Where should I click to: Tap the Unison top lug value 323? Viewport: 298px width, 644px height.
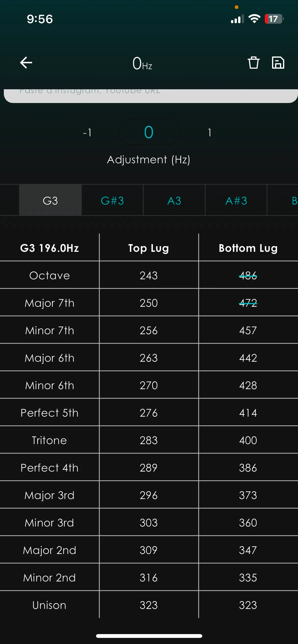click(149, 605)
